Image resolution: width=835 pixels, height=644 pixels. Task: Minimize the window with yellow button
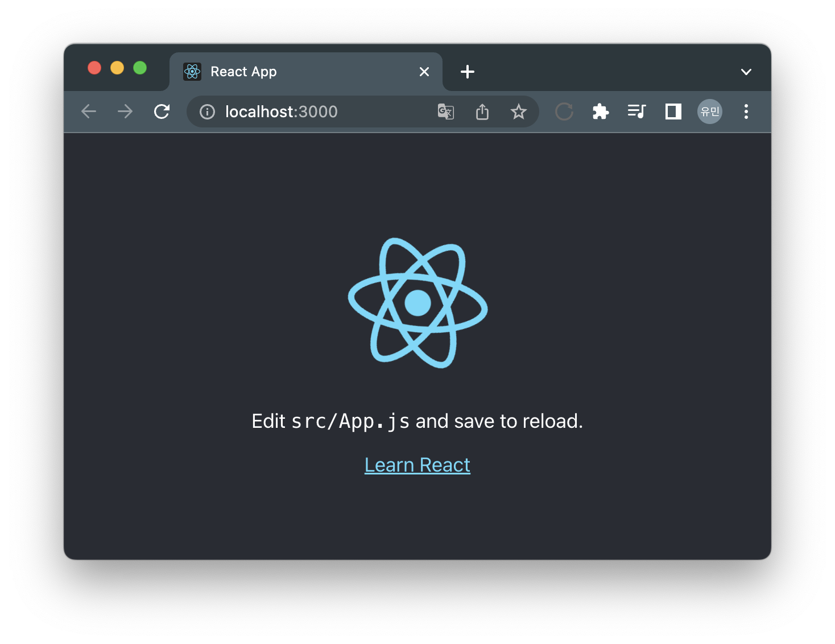(117, 68)
